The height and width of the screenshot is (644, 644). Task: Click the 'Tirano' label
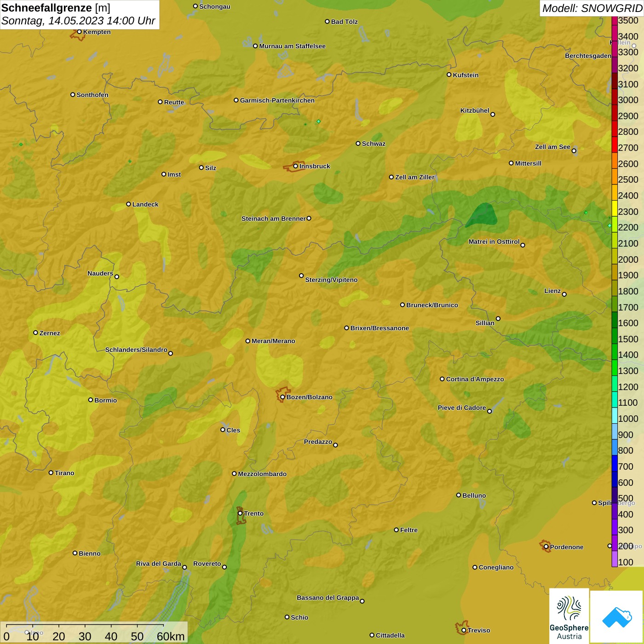coord(64,473)
